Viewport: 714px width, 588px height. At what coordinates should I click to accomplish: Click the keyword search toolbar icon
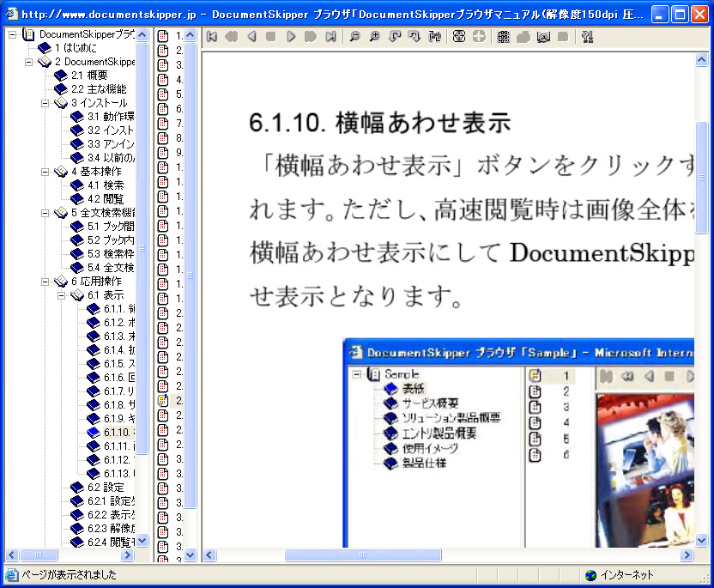tap(543, 36)
